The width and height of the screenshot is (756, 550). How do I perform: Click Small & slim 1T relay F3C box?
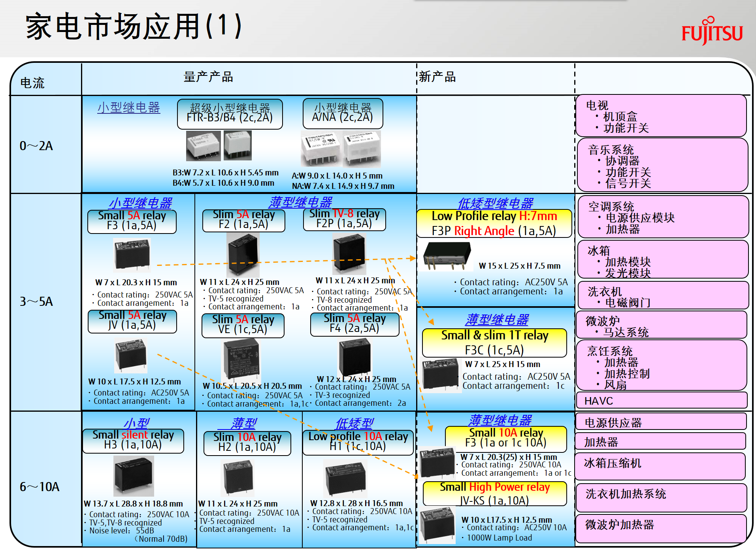(x=494, y=343)
